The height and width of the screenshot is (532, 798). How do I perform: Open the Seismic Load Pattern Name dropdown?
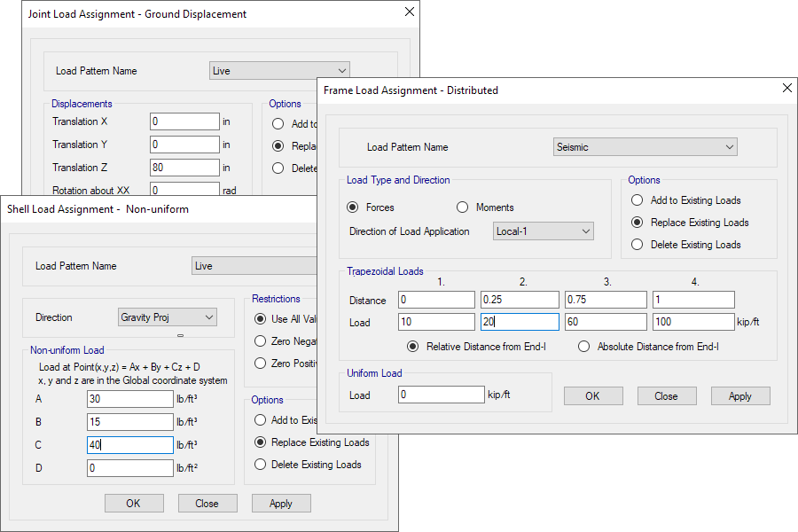pos(645,147)
